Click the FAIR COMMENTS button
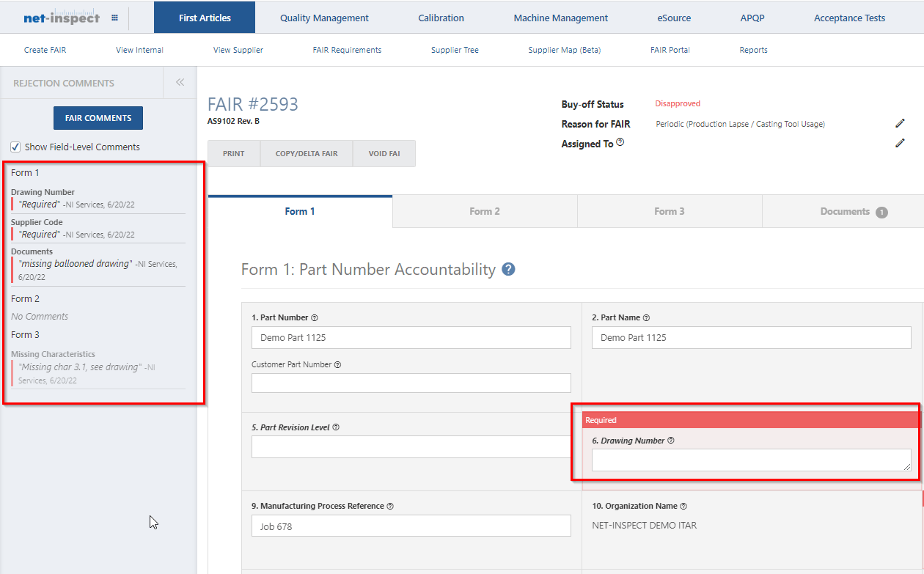The image size is (924, 574). 98,118
